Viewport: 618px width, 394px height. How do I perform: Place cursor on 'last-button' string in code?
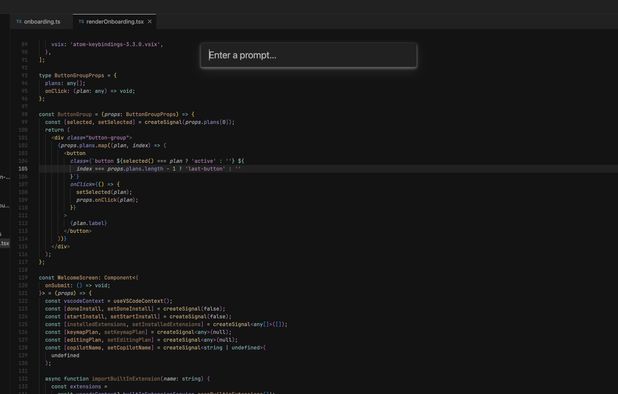(x=205, y=169)
